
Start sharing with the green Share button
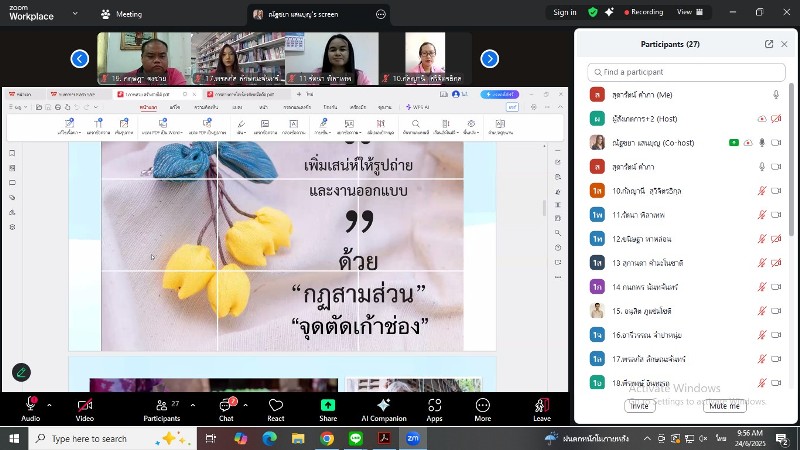tap(328, 410)
